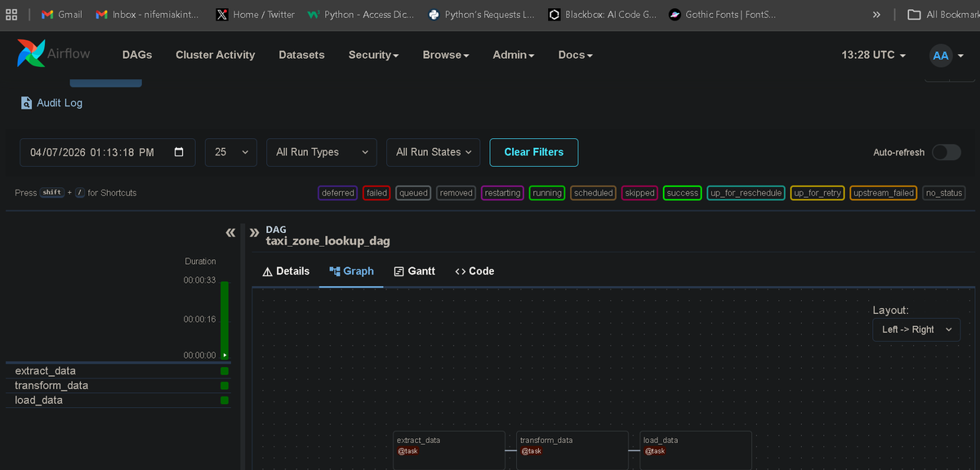
Task: Go to DAGs page
Action: (x=137, y=55)
